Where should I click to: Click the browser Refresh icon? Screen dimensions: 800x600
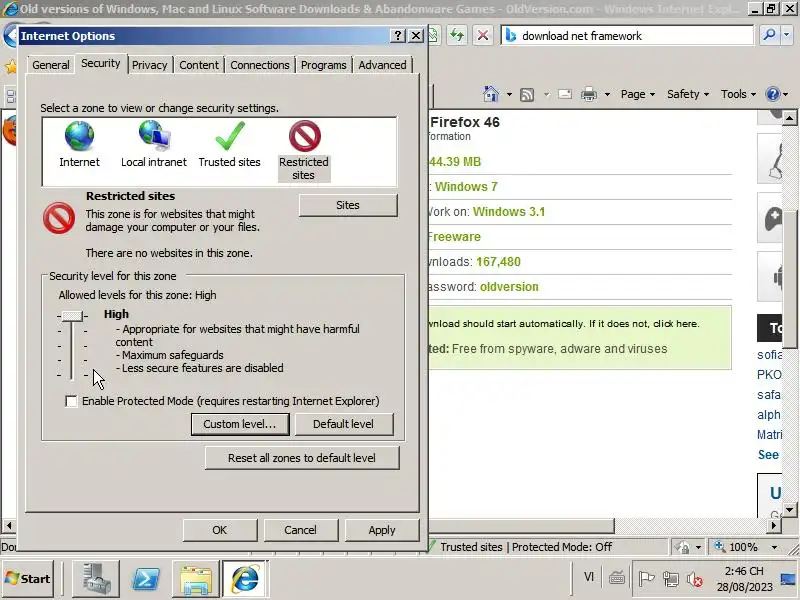tap(457, 35)
